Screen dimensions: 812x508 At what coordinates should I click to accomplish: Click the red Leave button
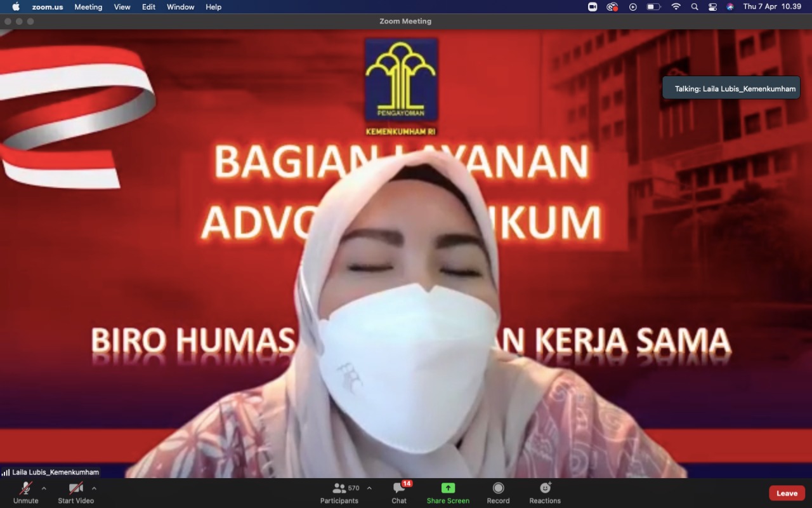[787, 493]
